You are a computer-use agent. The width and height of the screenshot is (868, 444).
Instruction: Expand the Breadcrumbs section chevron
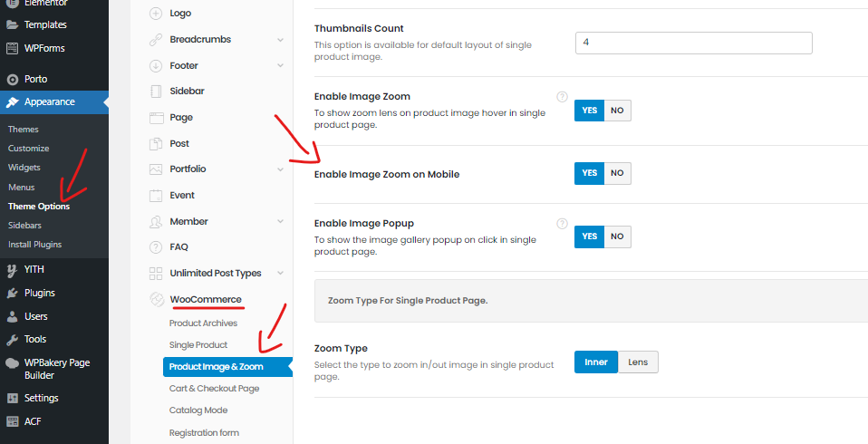(281, 40)
